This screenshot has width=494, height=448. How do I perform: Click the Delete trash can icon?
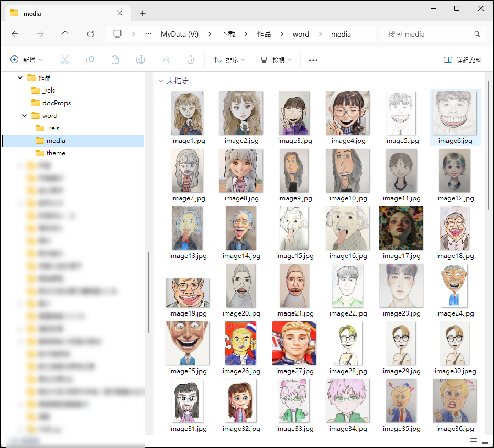(191, 60)
